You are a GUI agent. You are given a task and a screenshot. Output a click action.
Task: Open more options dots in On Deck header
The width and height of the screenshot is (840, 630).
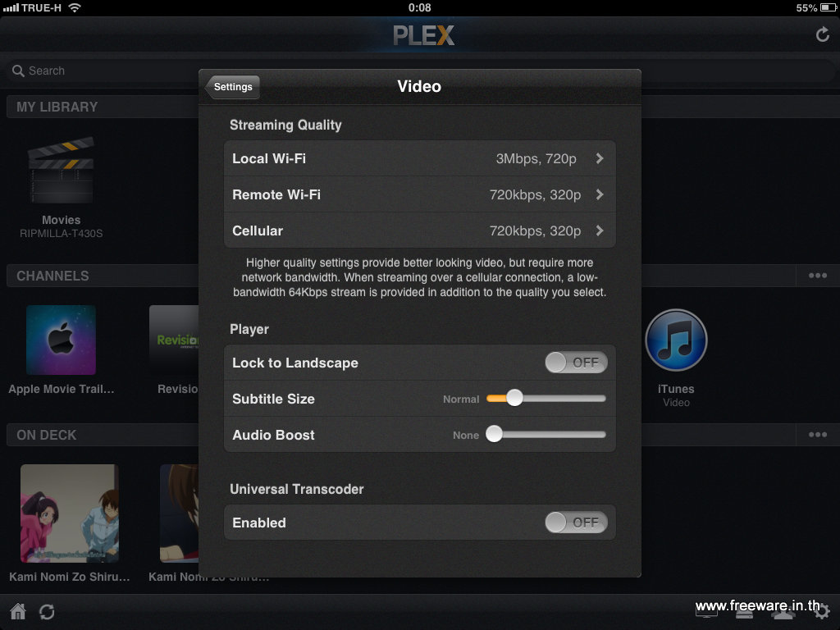[x=818, y=435]
